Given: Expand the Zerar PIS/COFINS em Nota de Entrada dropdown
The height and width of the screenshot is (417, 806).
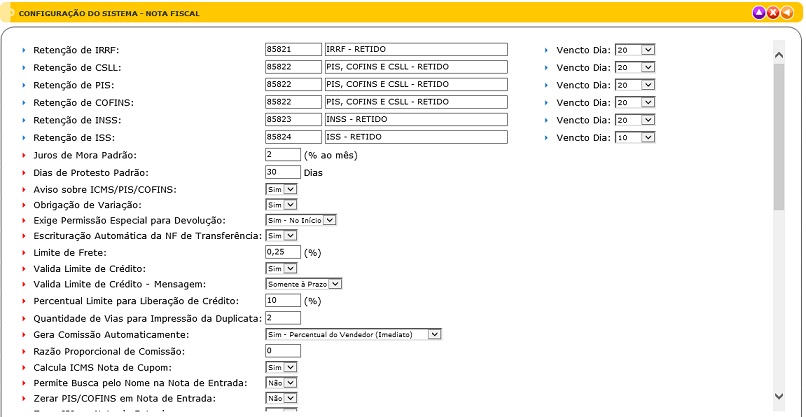Looking at the screenshot, I should pyautogui.click(x=281, y=398).
